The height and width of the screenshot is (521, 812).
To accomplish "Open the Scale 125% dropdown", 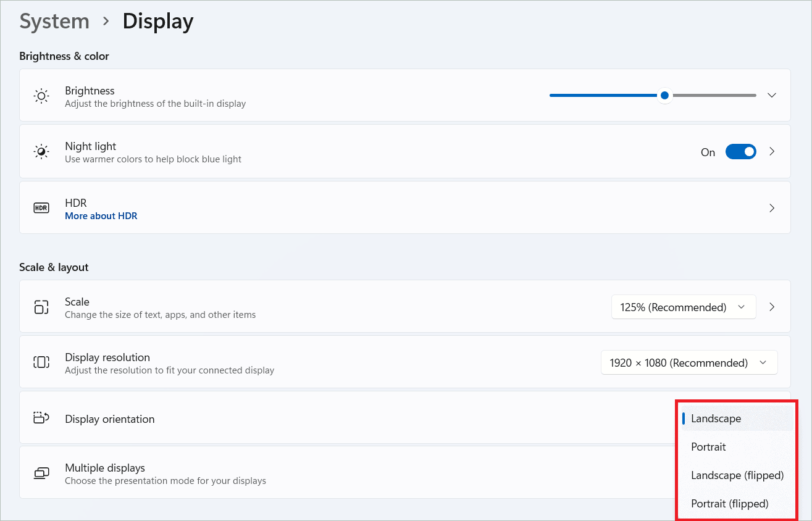I will (684, 307).
